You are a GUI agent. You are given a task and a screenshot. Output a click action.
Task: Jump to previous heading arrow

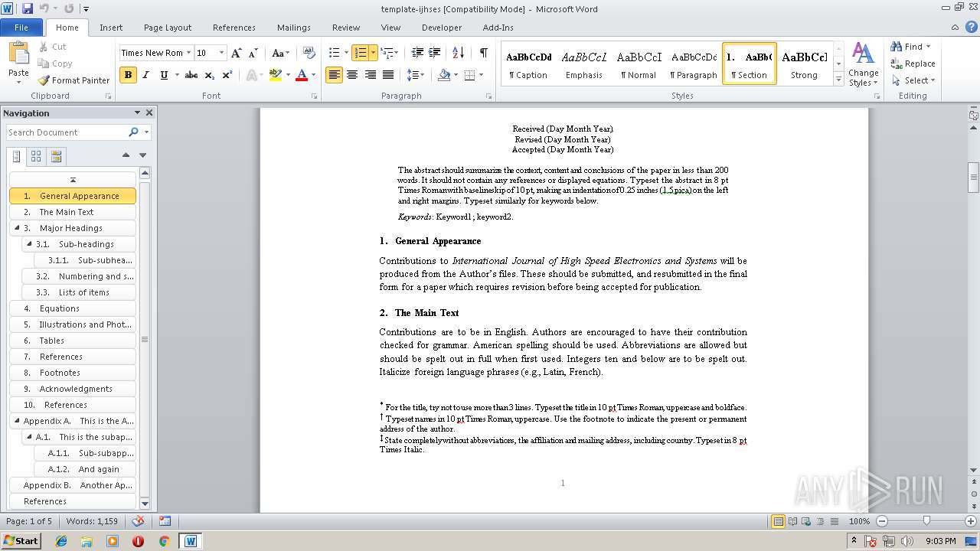pos(126,155)
